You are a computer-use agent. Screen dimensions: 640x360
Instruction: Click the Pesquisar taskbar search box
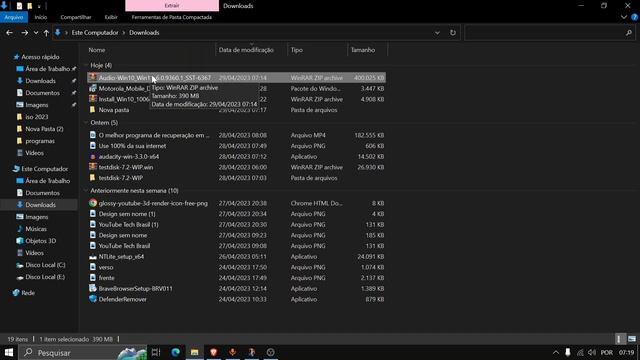tap(83, 352)
